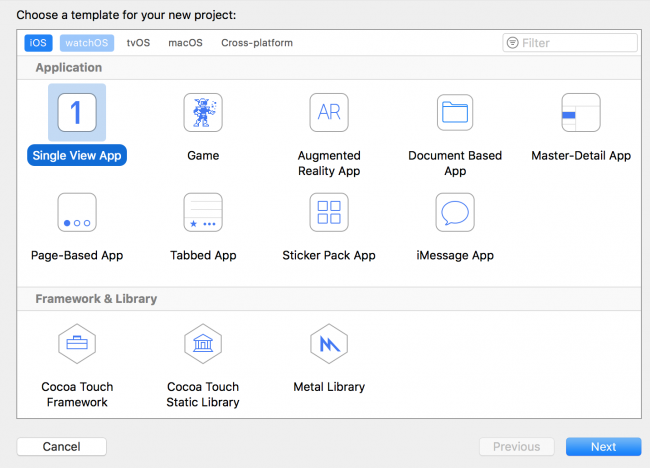Open the macOS platform tab
Screen dimensions: 650x468
pyautogui.click(x=185, y=43)
